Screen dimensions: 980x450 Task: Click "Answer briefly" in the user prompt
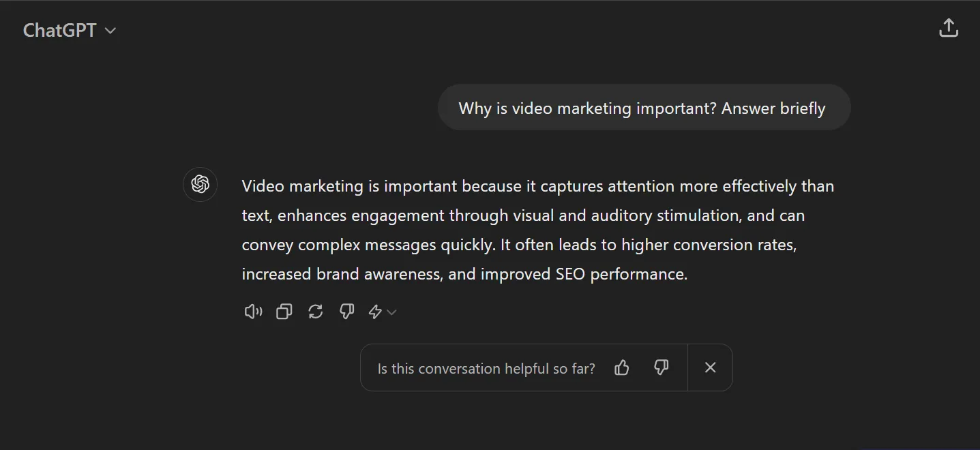click(x=773, y=108)
